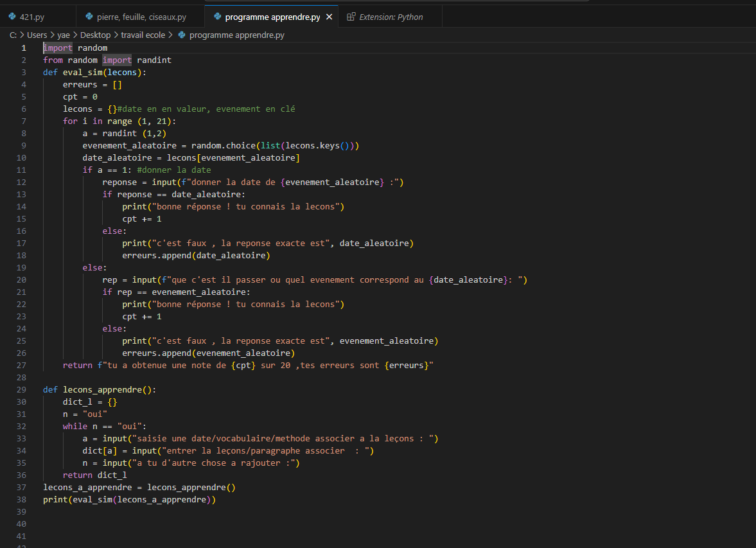Select the word randint on line 2
Viewport: 756px width, 548px height.
coord(154,60)
